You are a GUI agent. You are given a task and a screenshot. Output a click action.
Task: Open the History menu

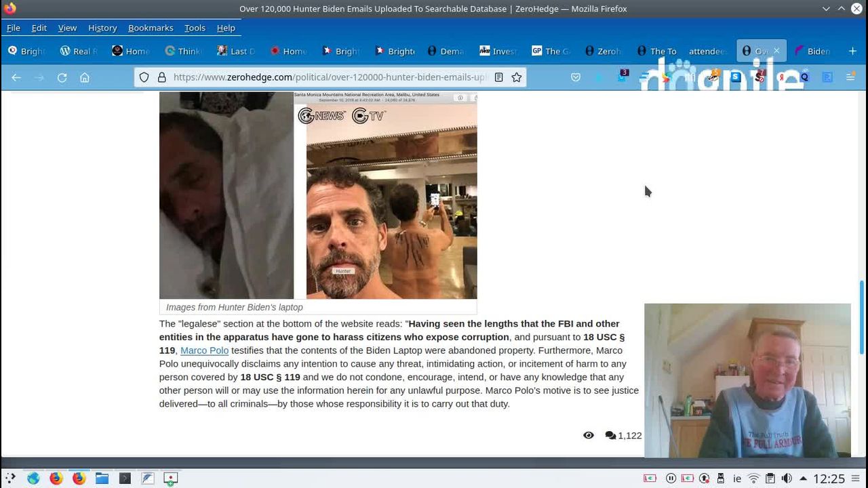pos(102,28)
